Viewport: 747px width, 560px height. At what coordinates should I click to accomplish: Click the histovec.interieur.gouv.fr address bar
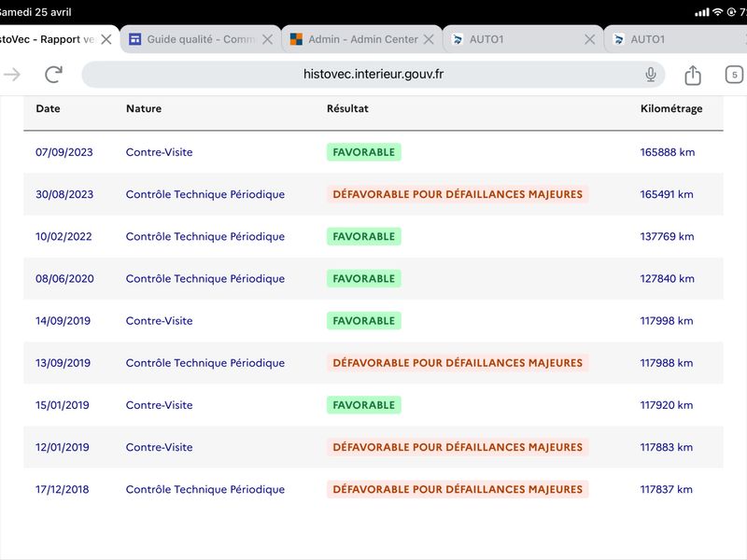pyautogui.click(x=373, y=75)
